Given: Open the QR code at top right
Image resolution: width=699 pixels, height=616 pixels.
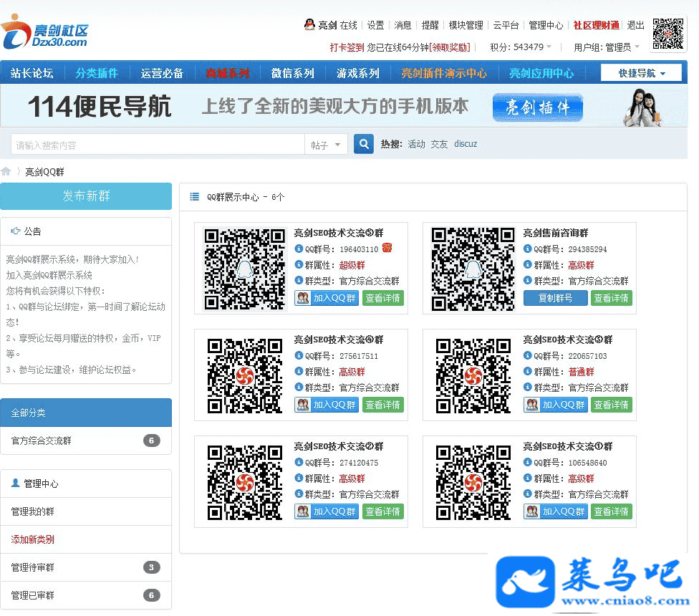Looking at the screenshot, I should tap(667, 34).
